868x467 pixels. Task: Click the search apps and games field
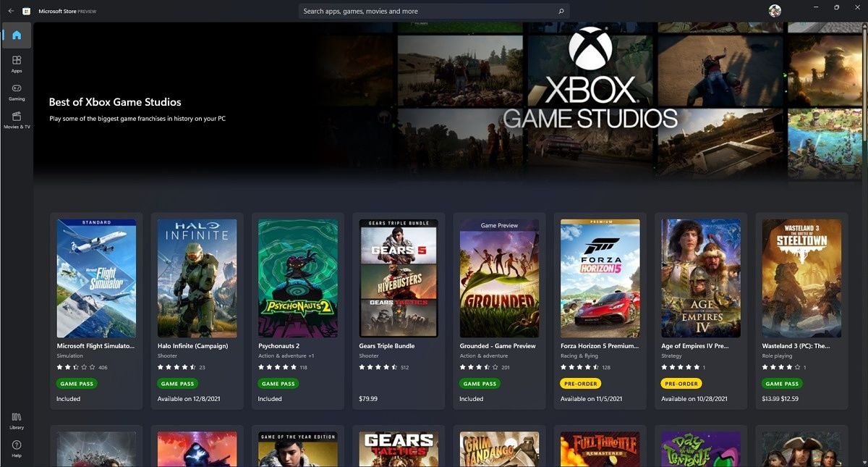(x=434, y=12)
